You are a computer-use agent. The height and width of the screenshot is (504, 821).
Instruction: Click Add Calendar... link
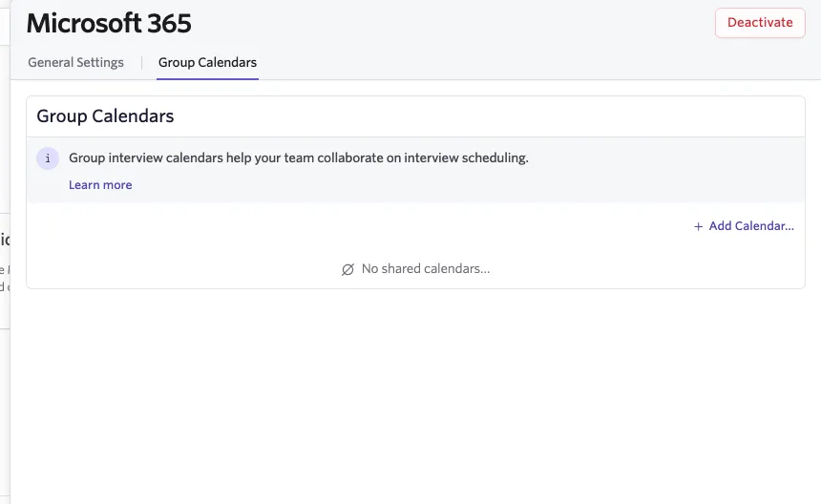click(x=744, y=226)
